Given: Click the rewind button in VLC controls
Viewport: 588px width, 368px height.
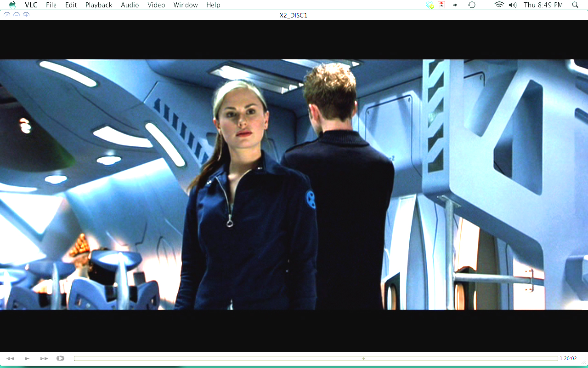Looking at the screenshot, I should tap(10, 358).
